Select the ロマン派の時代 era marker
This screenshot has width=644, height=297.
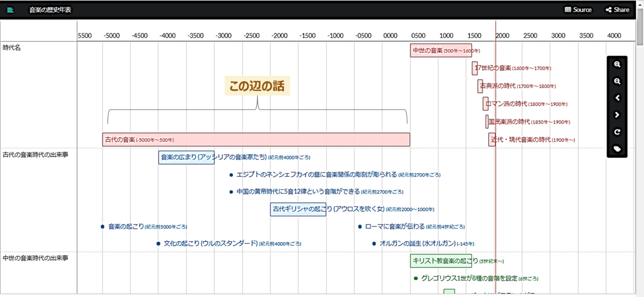(486, 104)
